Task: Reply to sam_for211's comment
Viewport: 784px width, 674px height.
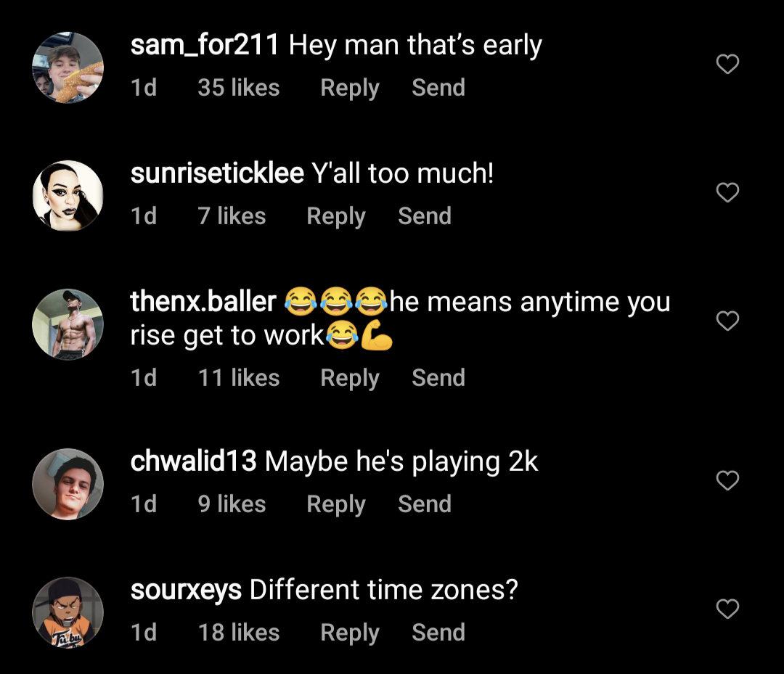Action: [350, 88]
